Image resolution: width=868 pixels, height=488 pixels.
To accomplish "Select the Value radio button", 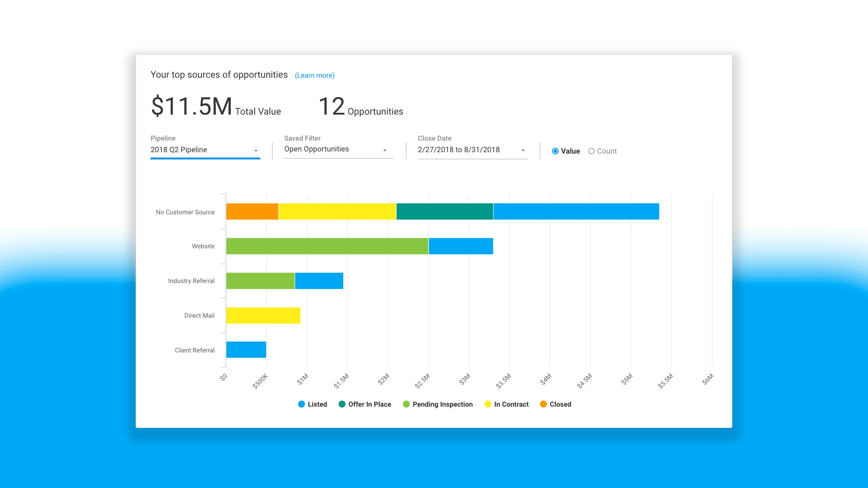I will 555,151.
